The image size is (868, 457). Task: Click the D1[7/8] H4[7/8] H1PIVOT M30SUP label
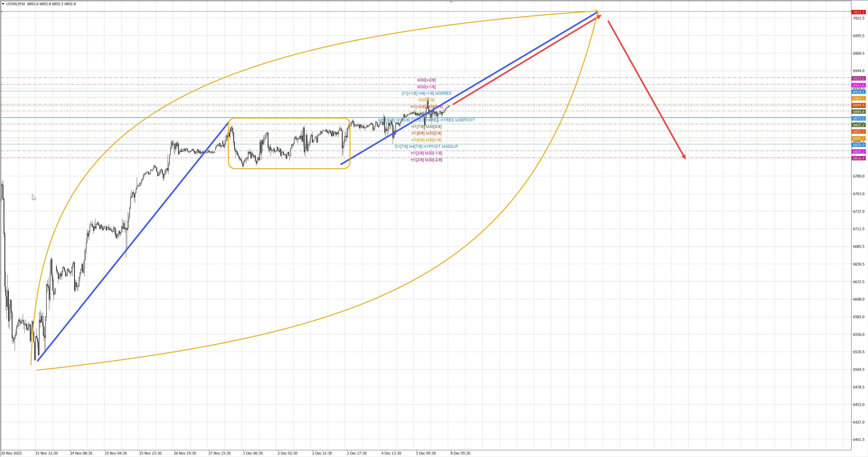426,146
